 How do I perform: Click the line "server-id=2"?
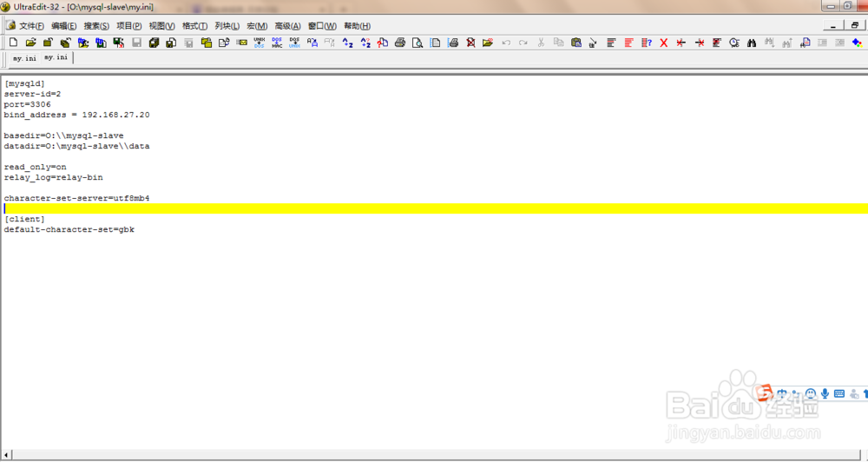32,94
